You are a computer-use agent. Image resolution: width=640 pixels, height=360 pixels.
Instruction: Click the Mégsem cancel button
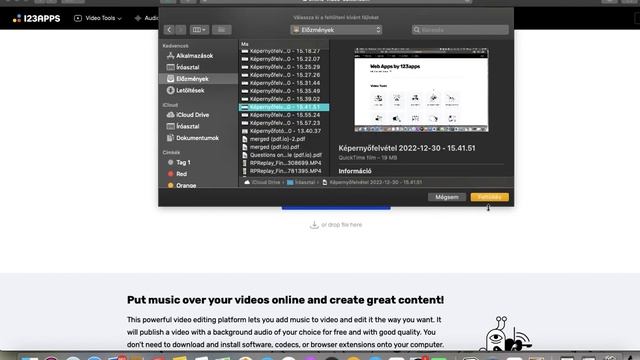click(x=447, y=197)
